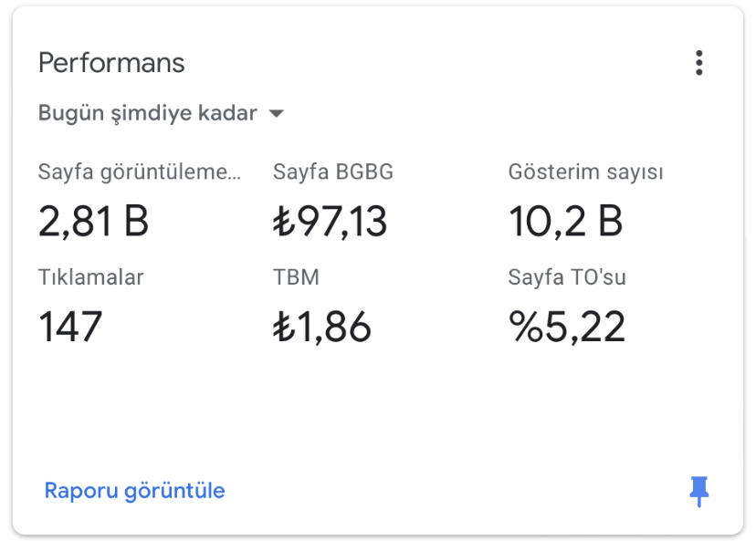Image resolution: width=756 pixels, height=541 pixels.
Task: Click the 2,81 B page views value
Action: click(x=93, y=221)
